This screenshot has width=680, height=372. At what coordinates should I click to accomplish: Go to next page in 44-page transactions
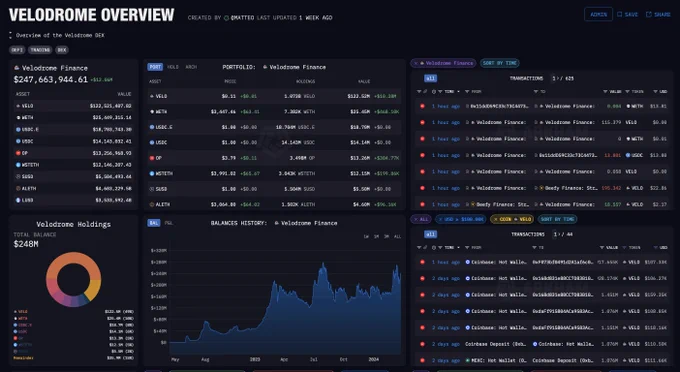pyautogui.click(x=559, y=235)
